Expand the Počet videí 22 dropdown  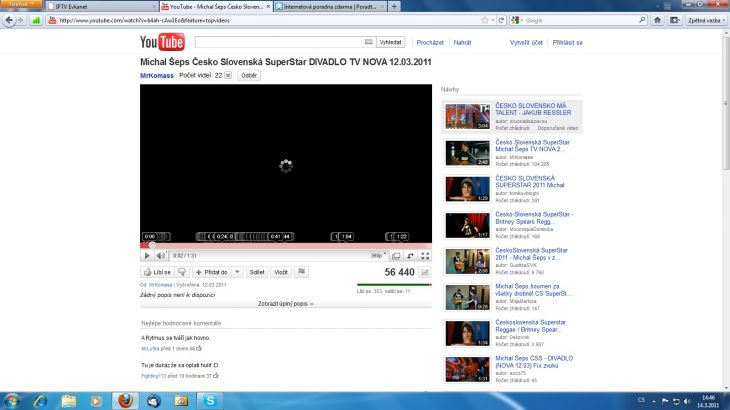[228, 75]
